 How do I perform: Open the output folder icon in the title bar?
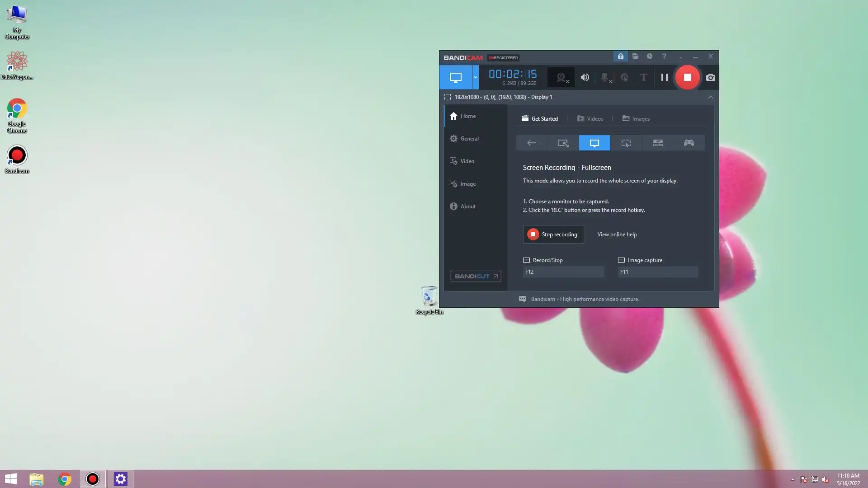tap(635, 56)
